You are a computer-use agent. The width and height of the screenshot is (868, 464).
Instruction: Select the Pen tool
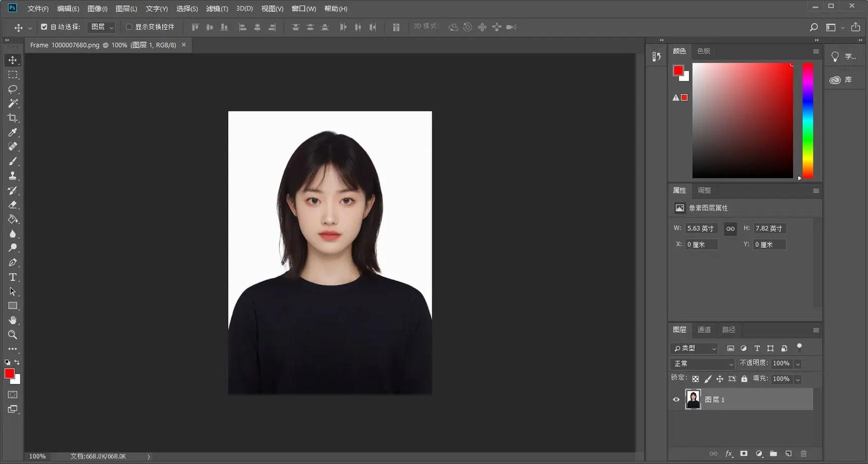point(12,263)
